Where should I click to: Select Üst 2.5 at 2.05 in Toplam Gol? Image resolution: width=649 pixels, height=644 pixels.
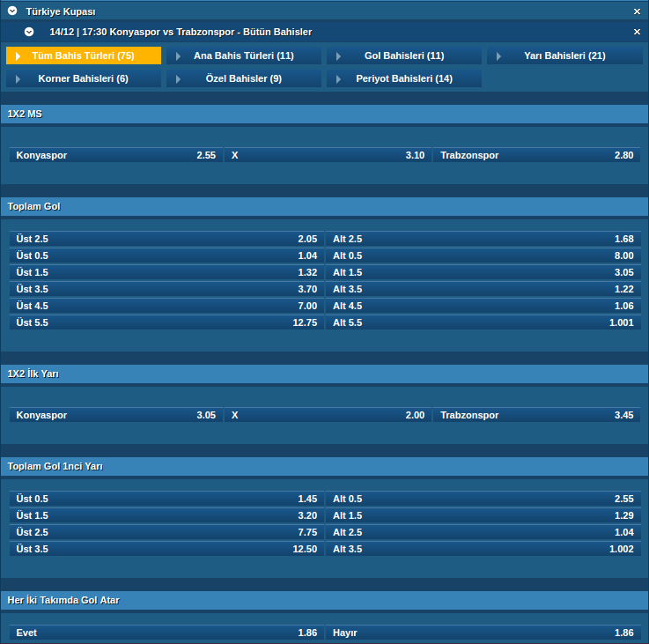point(166,239)
